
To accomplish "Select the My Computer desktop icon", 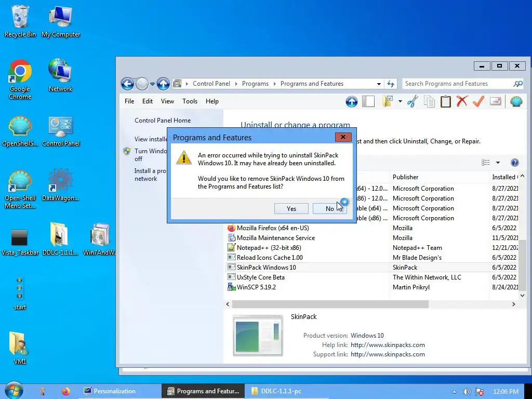I will click(61, 21).
